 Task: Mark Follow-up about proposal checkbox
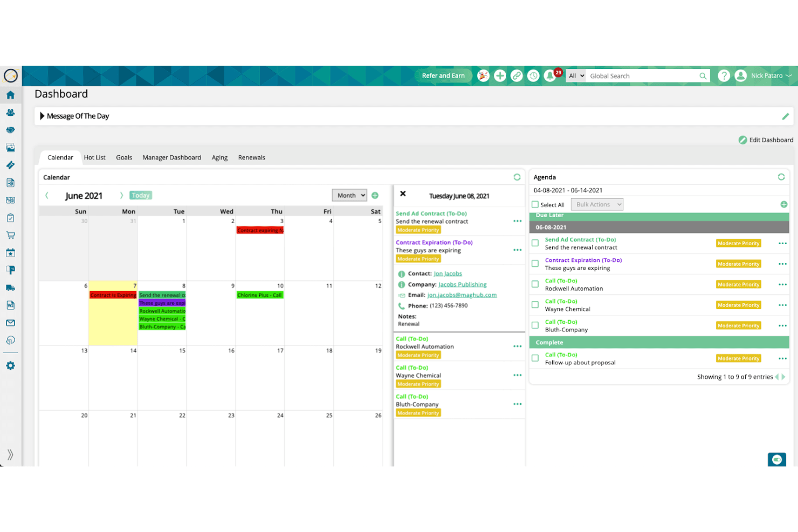(535, 358)
